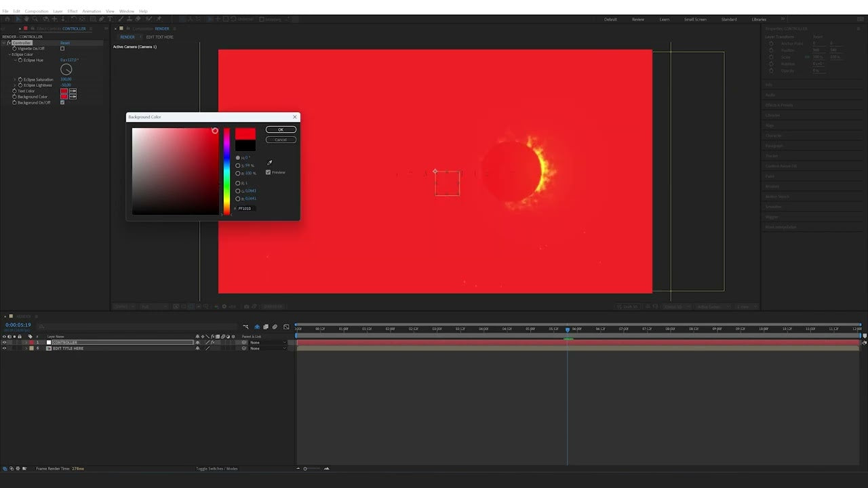Image resolution: width=868 pixels, height=488 pixels.
Task: Toggle the Transfer Controls pane icon
Action: 12,468
